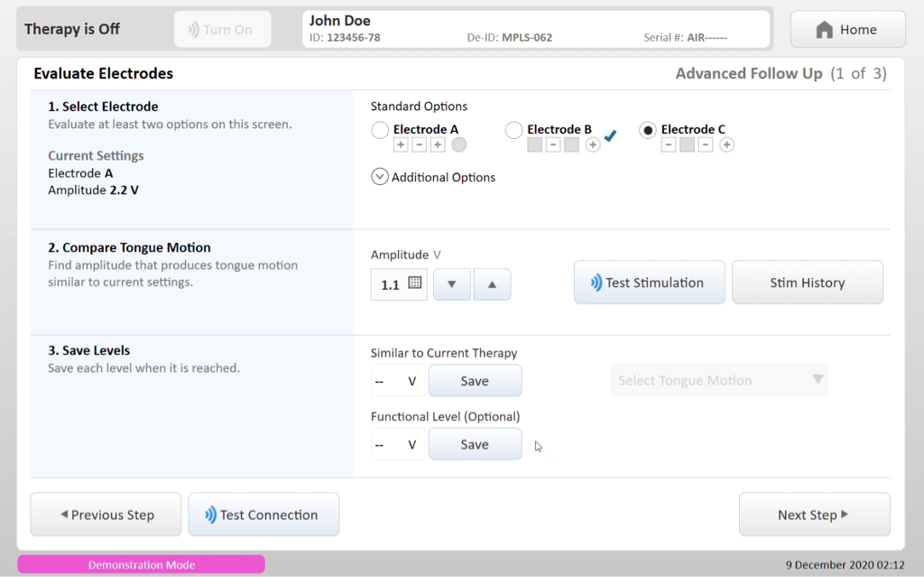This screenshot has height=577, width=924.
Task: Click the De-ID MPLS-062 text
Action: [x=510, y=38]
